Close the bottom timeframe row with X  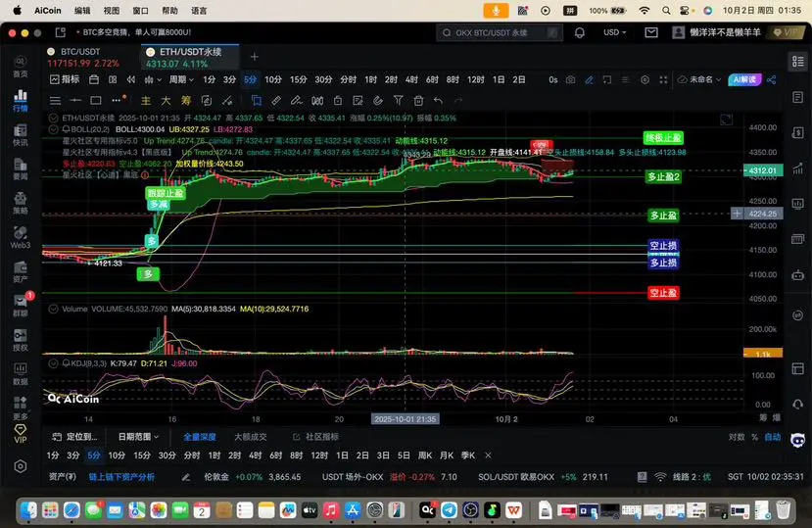tap(488, 456)
